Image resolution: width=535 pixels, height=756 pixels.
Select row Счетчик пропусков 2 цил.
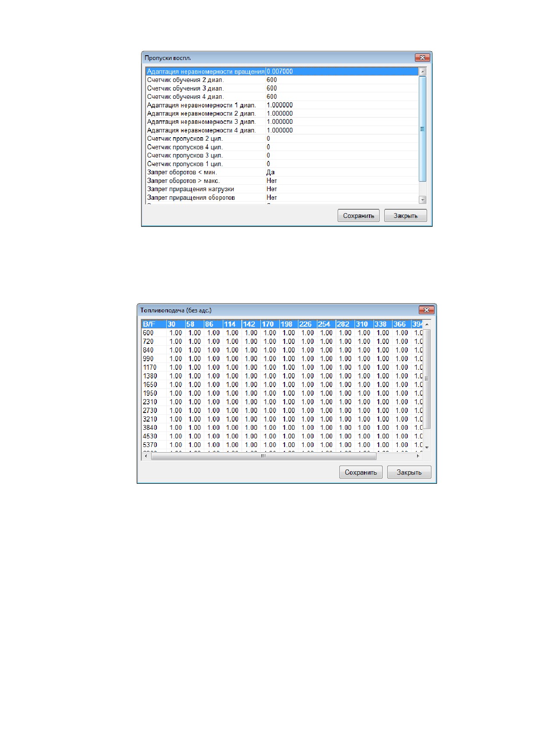pyautogui.click(x=282, y=139)
